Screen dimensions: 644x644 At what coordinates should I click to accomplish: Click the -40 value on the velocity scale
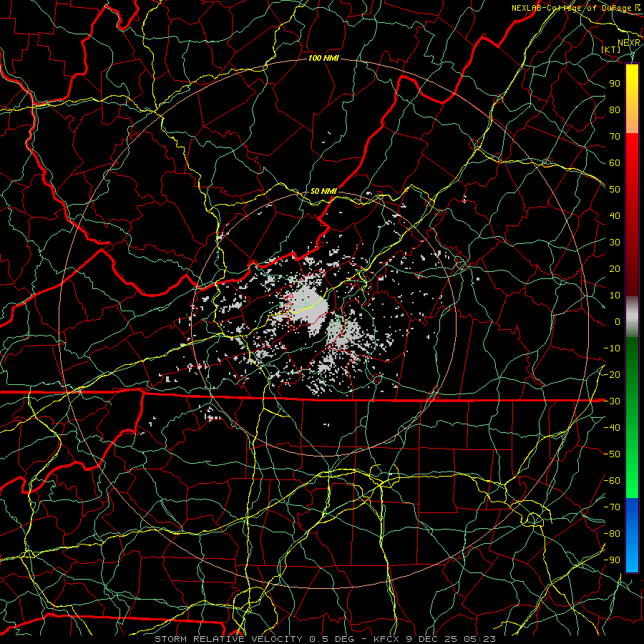click(x=612, y=428)
